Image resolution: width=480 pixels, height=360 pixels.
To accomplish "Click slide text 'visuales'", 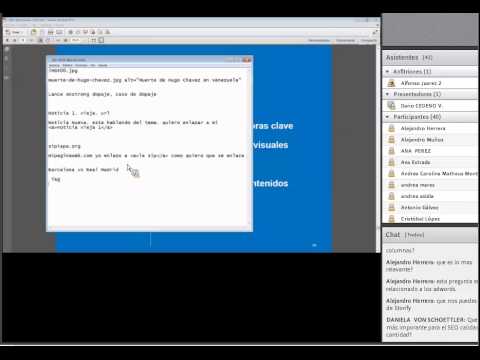I will tap(270, 145).
